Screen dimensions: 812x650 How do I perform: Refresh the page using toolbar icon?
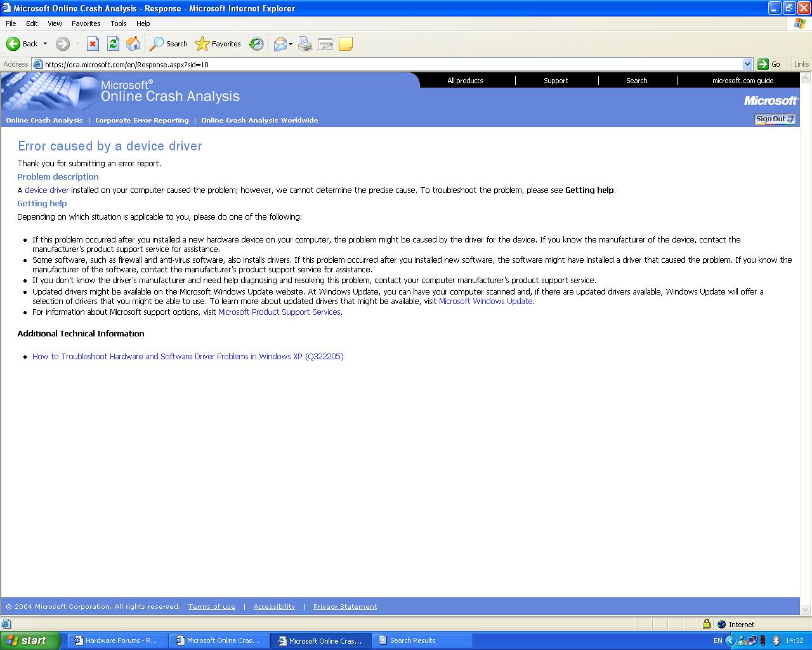point(113,44)
